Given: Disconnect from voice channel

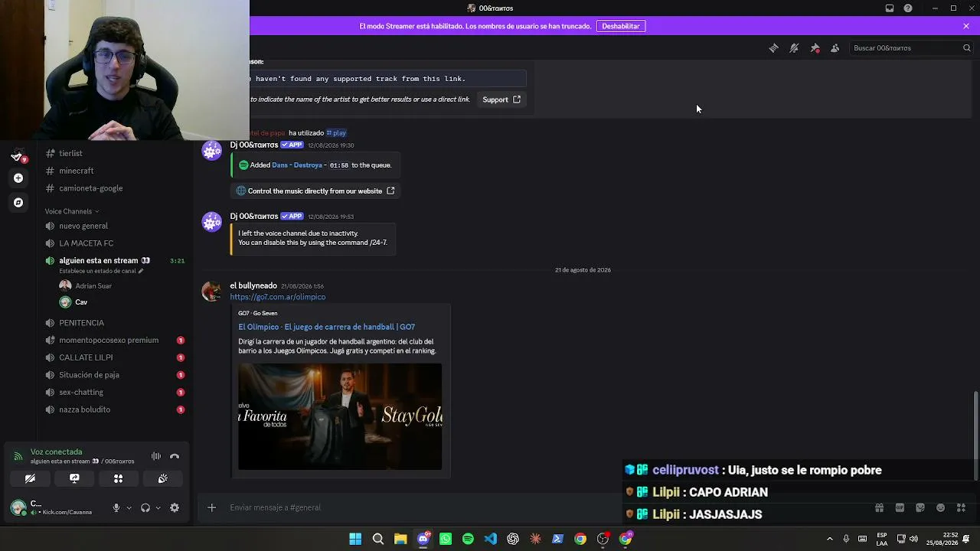Looking at the screenshot, I should pos(175,456).
